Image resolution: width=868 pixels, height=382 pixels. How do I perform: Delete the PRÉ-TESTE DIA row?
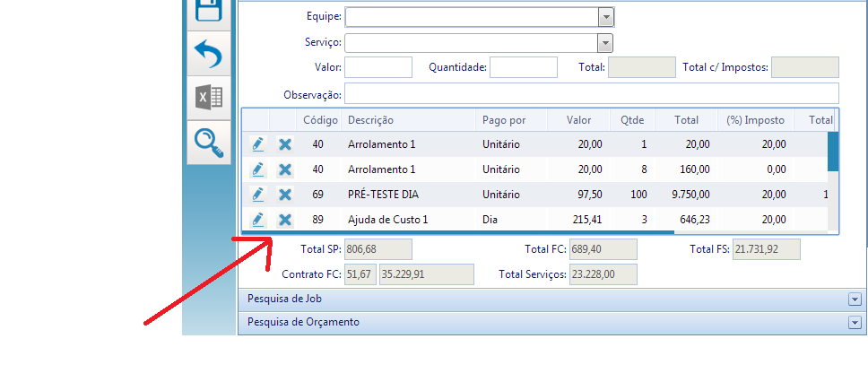point(284,195)
